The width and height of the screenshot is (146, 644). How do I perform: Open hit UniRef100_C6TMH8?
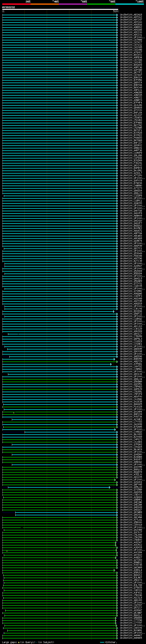[131, 40]
